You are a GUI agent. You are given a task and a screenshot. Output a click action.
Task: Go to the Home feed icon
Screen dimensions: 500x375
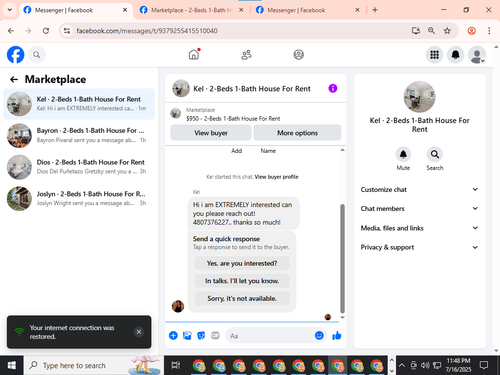tap(194, 55)
